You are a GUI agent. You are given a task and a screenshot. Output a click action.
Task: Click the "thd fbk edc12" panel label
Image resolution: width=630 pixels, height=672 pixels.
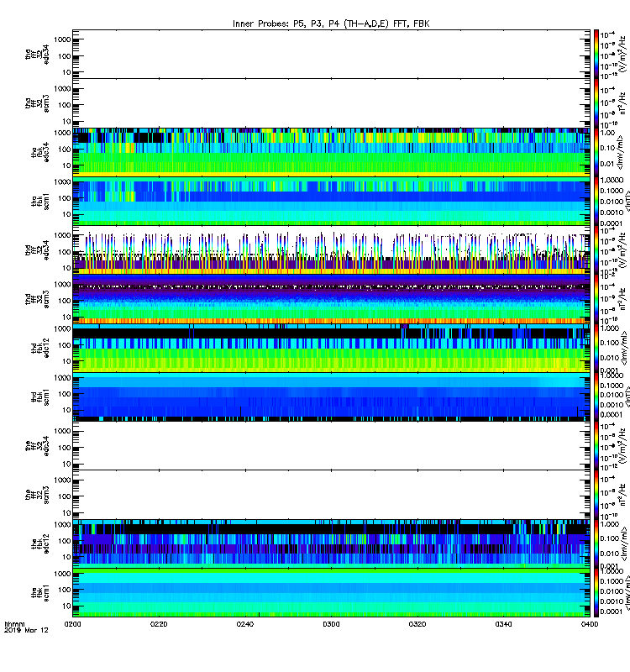(x=40, y=348)
